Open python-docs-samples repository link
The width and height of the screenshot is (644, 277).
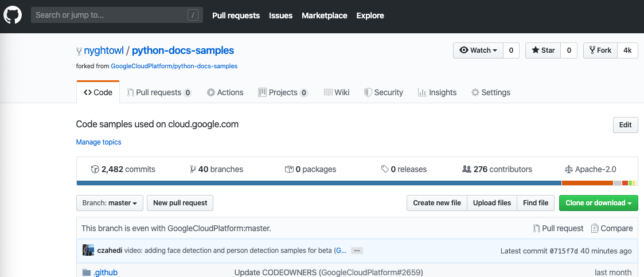coord(183,50)
